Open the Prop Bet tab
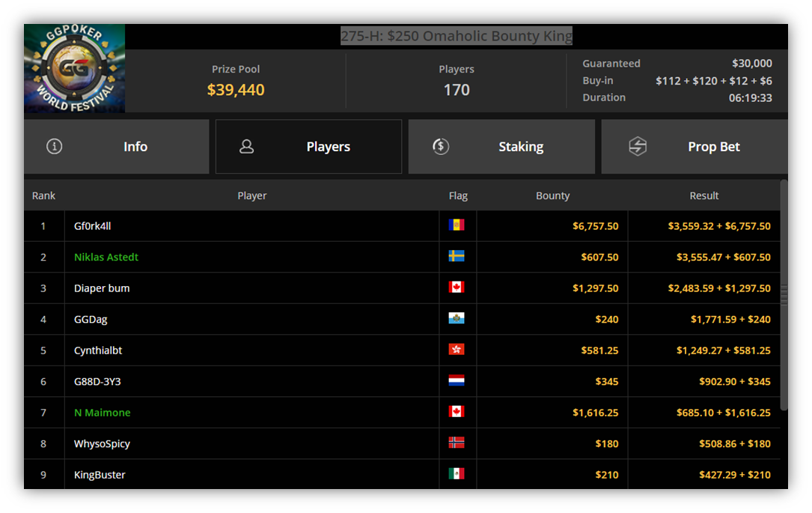Screen dimensions: 812x513 tap(695, 147)
